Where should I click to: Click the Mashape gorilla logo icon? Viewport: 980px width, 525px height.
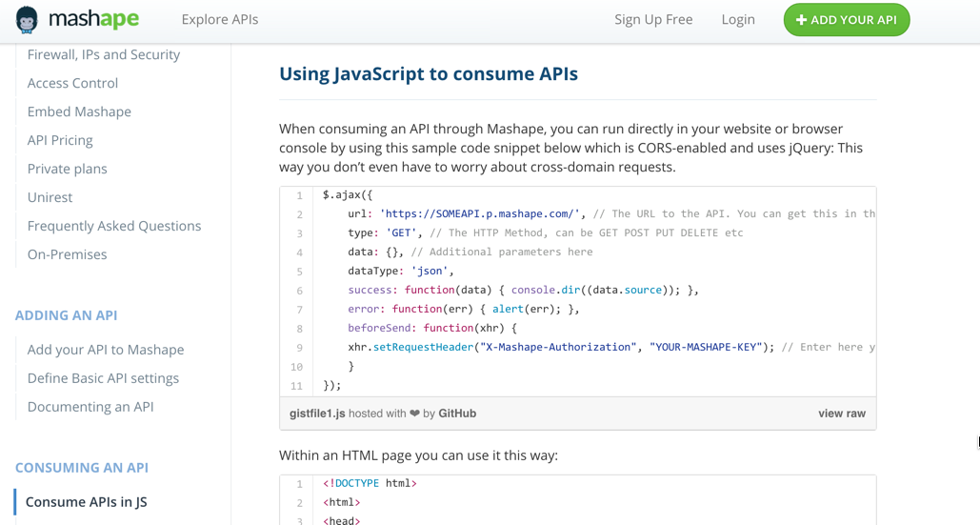pyautogui.click(x=27, y=20)
